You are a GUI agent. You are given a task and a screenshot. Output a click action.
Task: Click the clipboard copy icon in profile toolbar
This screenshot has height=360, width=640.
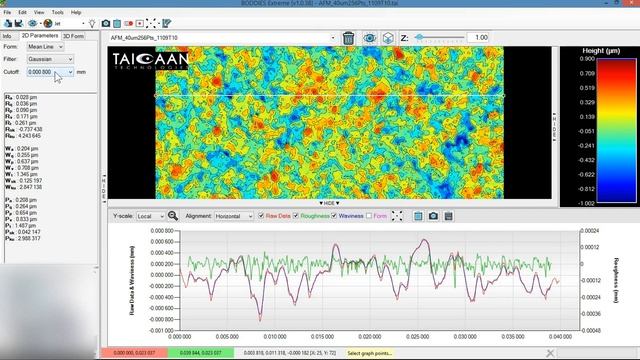coord(418,216)
